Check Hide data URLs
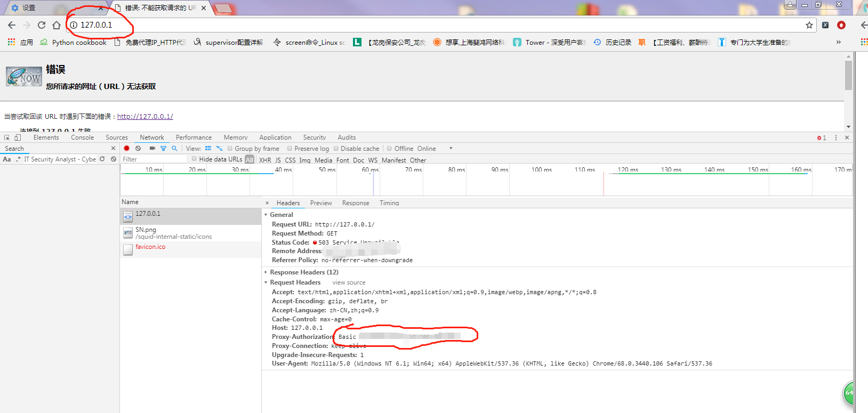 (194, 159)
